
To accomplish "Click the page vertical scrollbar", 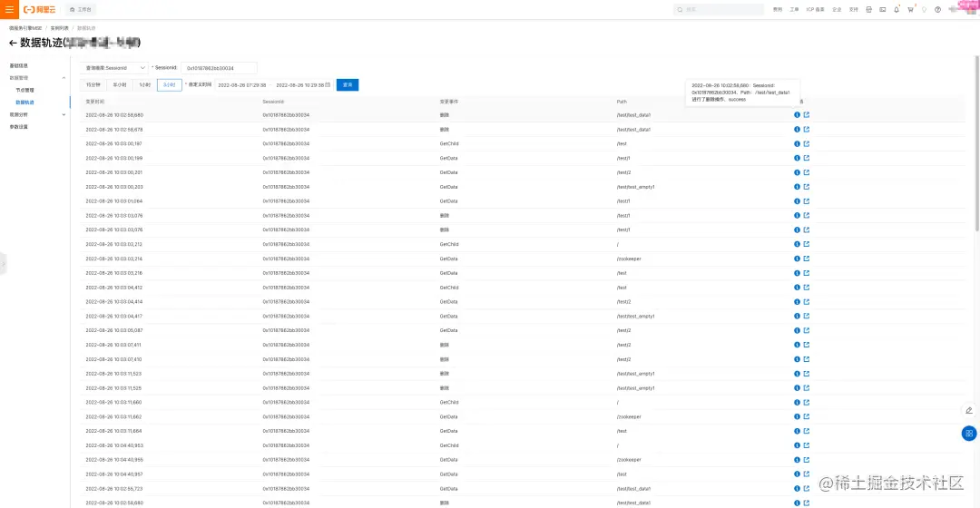I will coord(977,143).
